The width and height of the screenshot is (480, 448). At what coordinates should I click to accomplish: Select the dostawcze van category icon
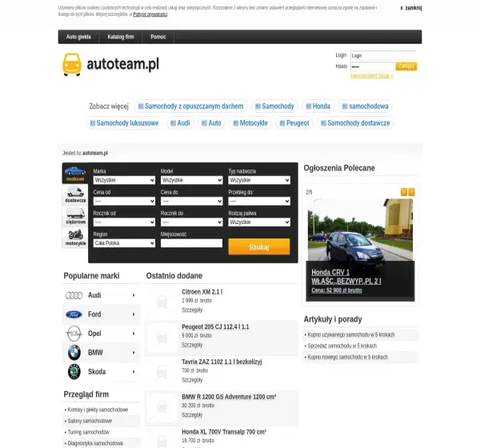(75, 194)
